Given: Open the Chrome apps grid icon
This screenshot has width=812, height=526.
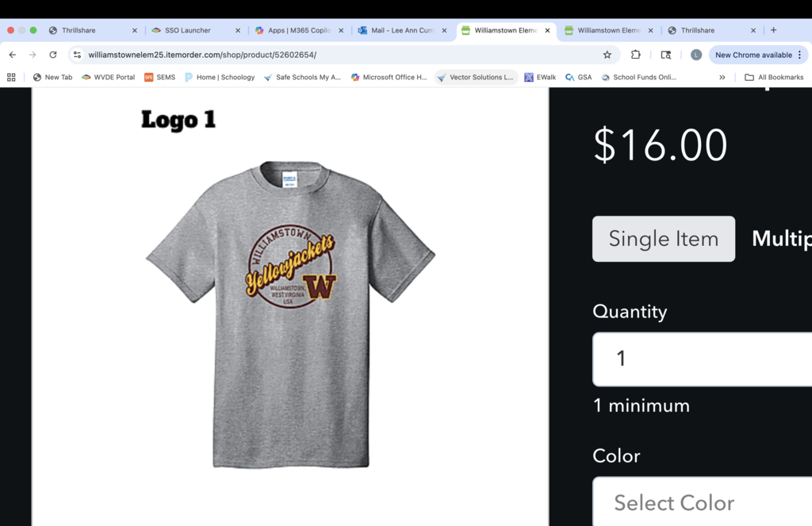Looking at the screenshot, I should tap(11, 77).
